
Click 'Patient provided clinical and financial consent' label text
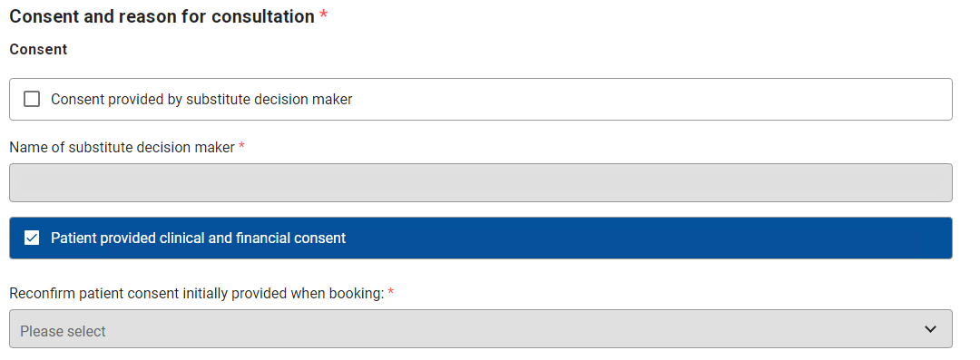[198, 238]
